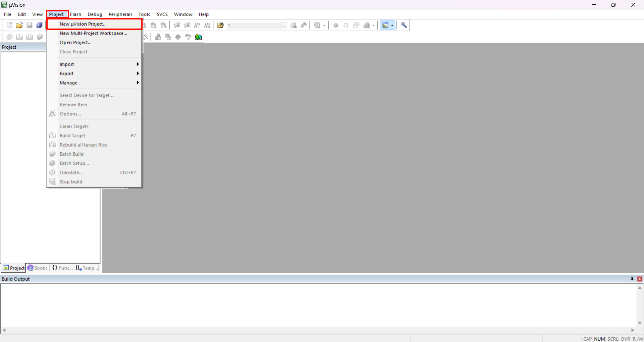Screen dimensions: 644x342
Task: Click the Build toolbar icon
Action: 19,37
